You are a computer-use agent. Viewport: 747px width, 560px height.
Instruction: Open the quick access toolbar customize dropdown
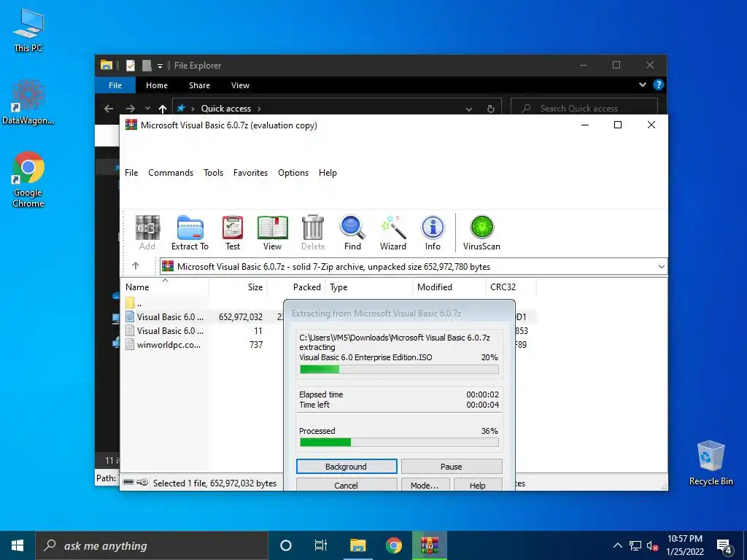[x=160, y=66]
